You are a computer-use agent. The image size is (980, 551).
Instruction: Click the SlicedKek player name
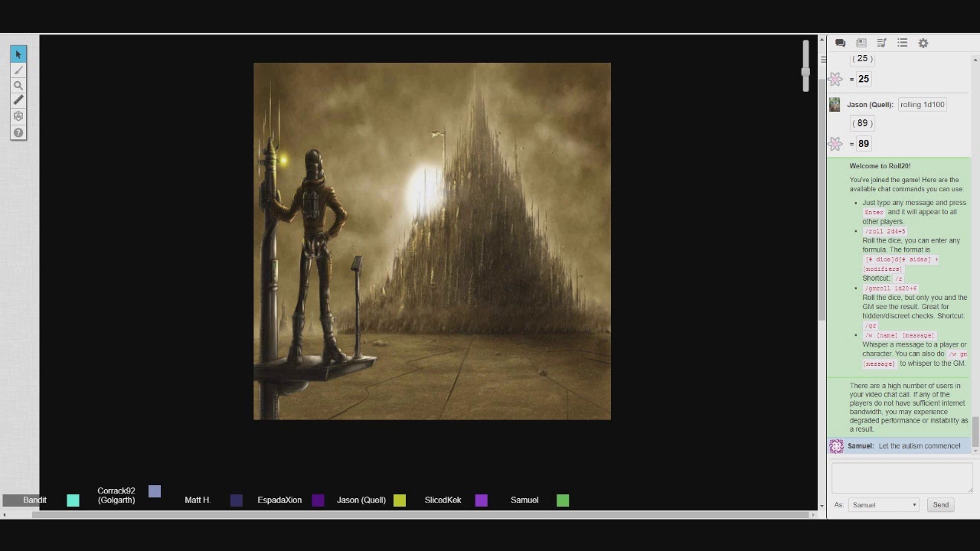pyautogui.click(x=443, y=500)
